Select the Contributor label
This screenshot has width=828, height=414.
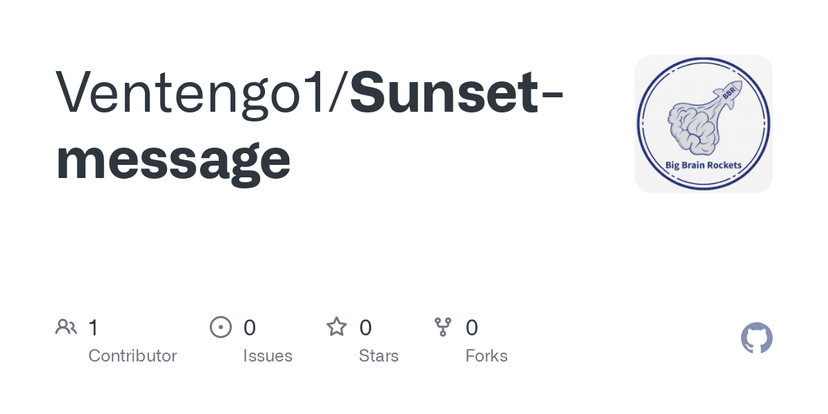(x=132, y=356)
